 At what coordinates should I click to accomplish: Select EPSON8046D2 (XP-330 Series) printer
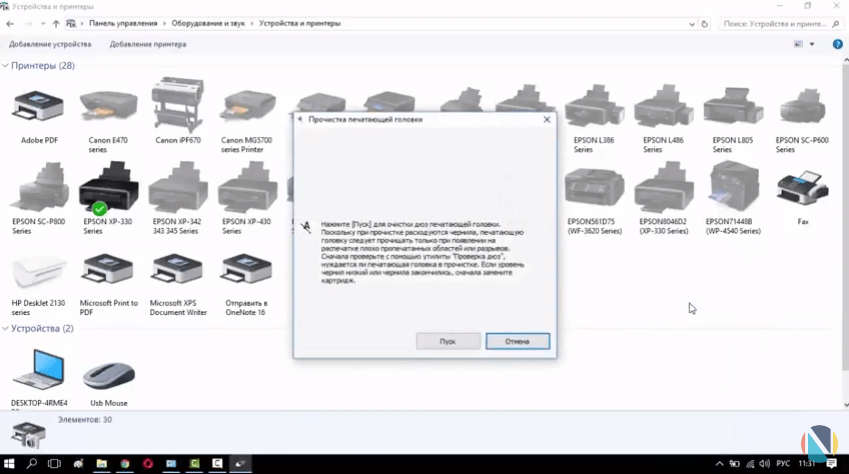tap(663, 187)
